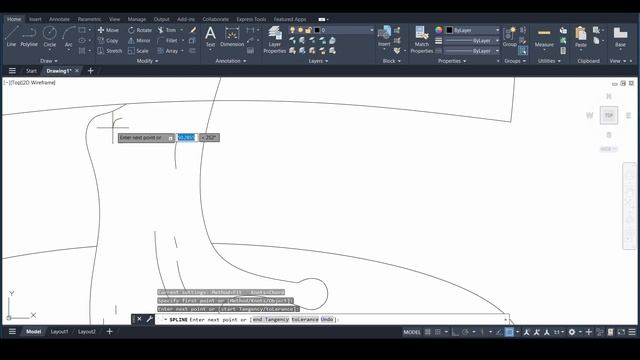640x360 pixels.
Task: Toggle MODEL space button in status bar
Action: (412, 332)
